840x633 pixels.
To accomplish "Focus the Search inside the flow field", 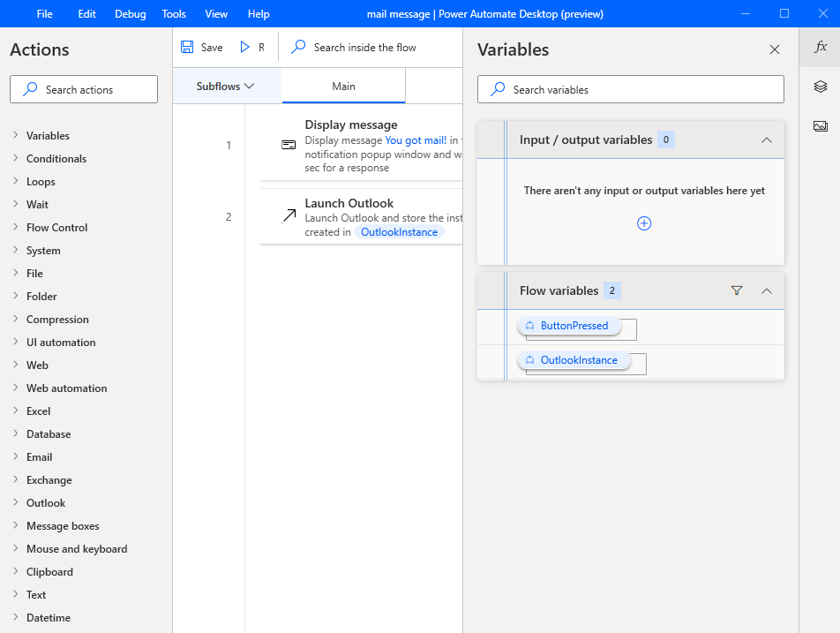I will (x=364, y=47).
